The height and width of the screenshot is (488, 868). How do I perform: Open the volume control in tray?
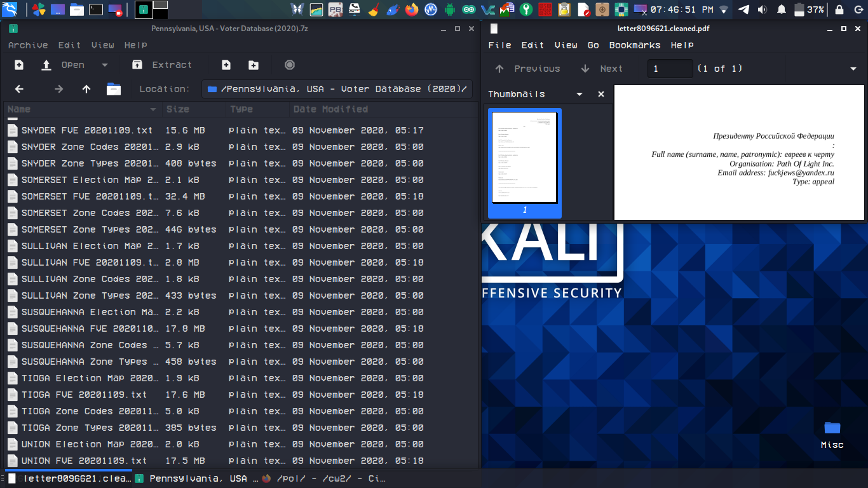coord(763,10)
